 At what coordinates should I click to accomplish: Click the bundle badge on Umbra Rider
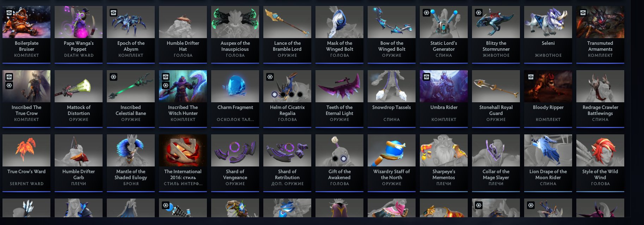(427, 77)
